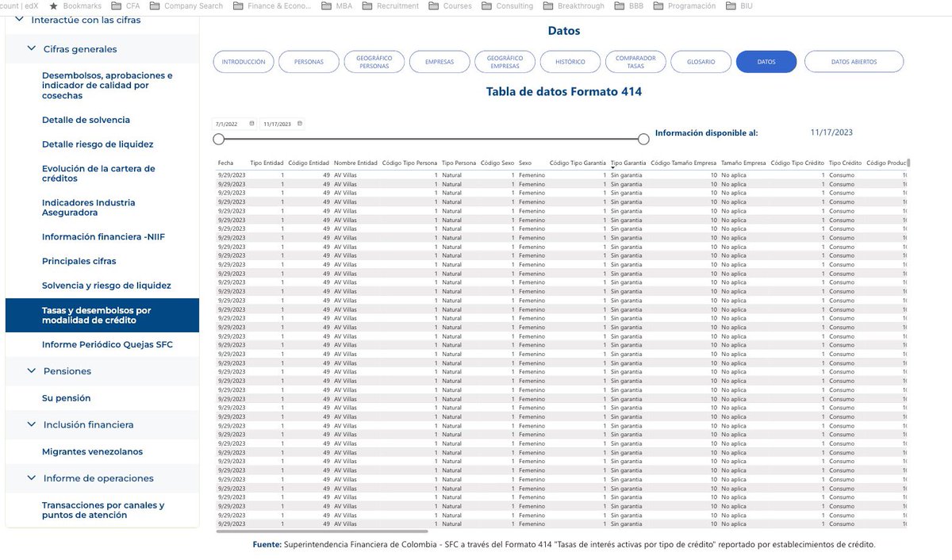Open Detalle riesgo de liquidez link
This screenshot has height=560, width=952.
coord(98,144)
